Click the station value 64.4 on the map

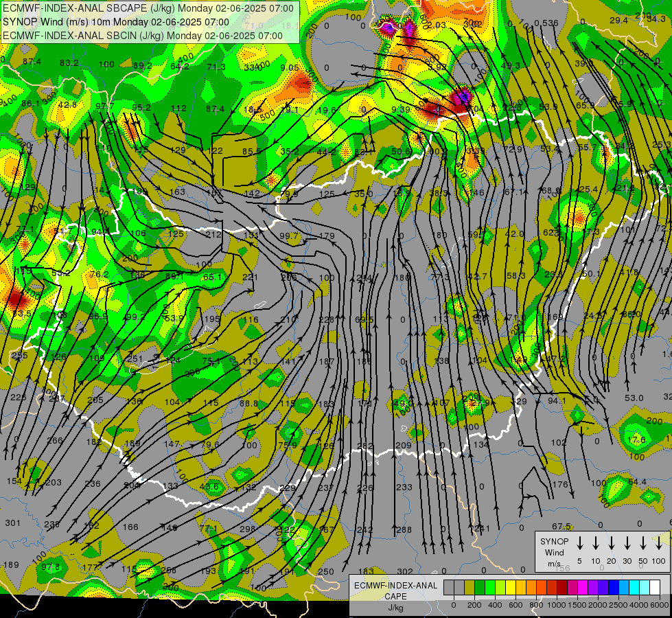[637, 481]
